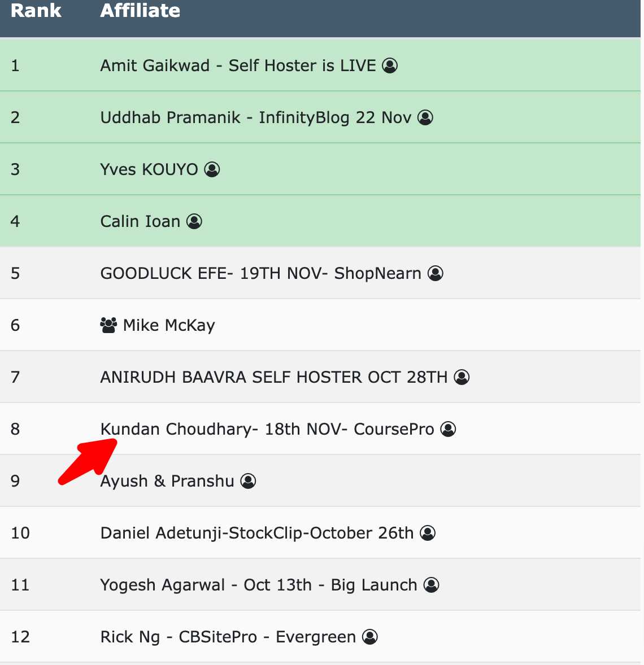Open user icon beside Daniel Adetunji StockClip

pos(428,533)
